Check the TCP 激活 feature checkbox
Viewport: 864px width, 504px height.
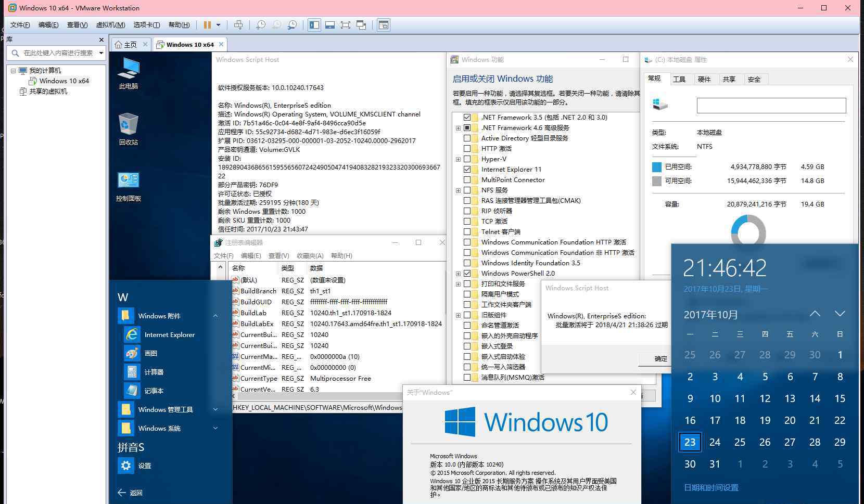coord(467,222)
